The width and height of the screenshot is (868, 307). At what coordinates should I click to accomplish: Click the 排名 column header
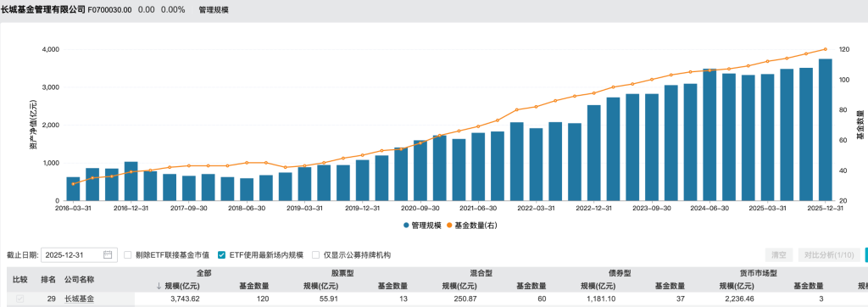(x=48, y=280)
